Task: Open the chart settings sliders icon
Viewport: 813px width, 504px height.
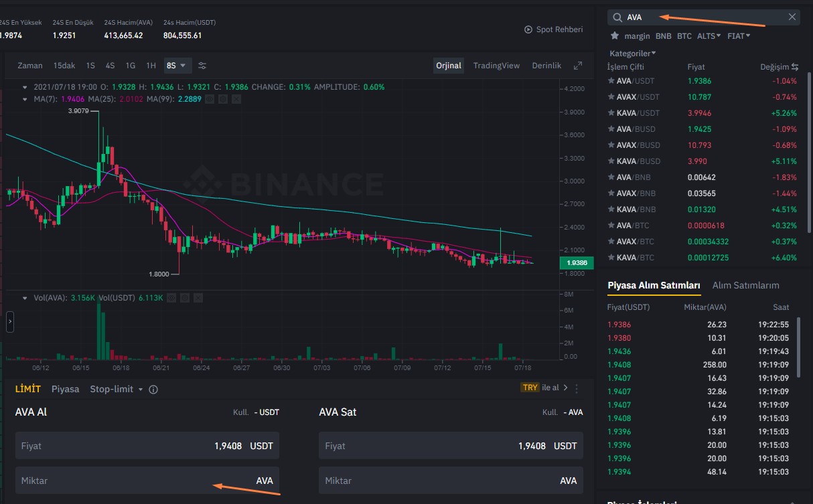Action: click(x=202, y=65)
